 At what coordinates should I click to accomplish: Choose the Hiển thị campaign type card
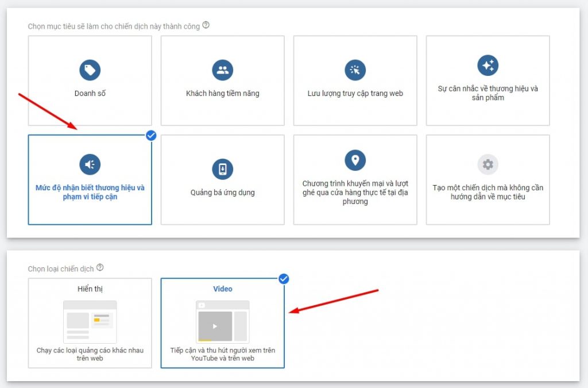[x=90, y=322]
